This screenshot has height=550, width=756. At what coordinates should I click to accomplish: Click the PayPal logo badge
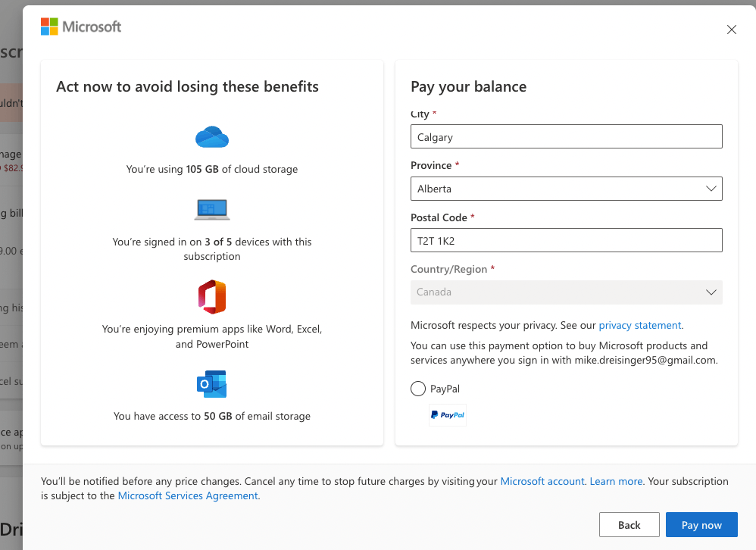(x=448, y=415)
